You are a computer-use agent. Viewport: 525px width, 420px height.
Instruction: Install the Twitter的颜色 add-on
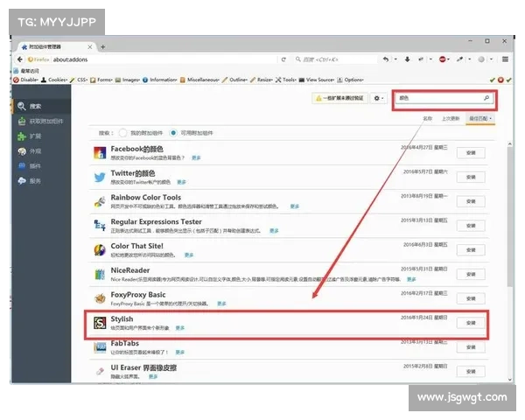click(x=471, y=177)
